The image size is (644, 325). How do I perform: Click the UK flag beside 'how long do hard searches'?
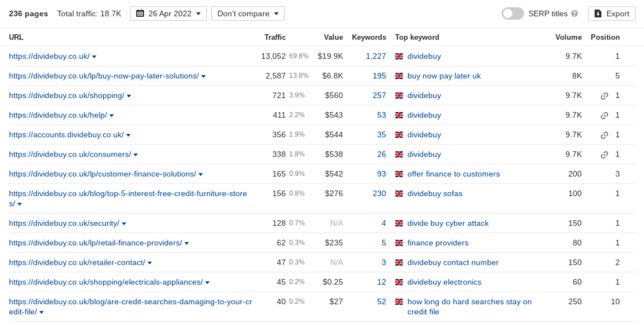point(399,302)
